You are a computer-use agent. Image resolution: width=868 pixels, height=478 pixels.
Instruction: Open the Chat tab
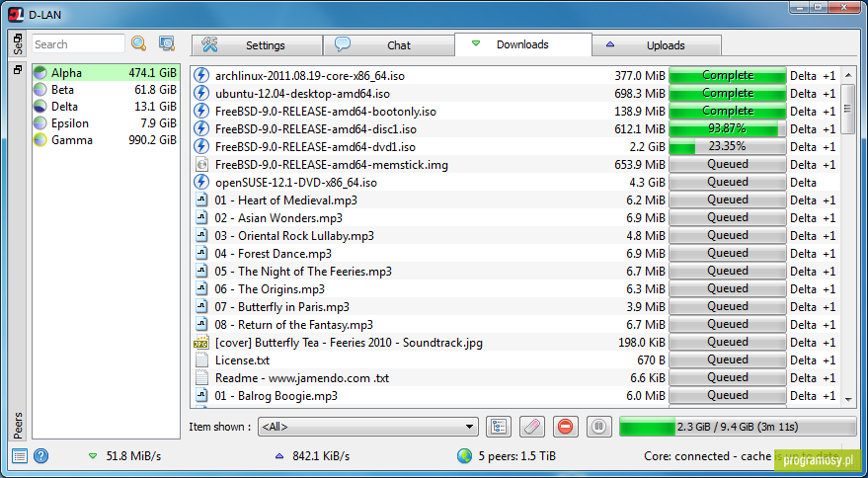coord(389,45)
